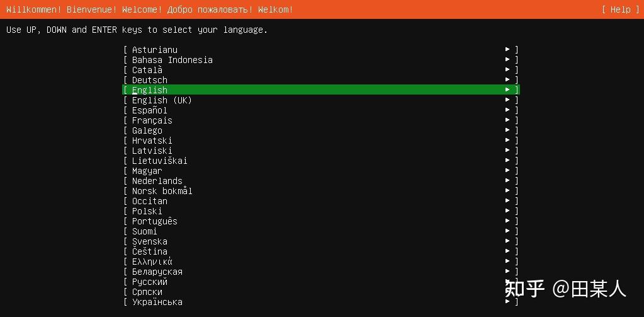Click the arrow beside Español
Image resolution: width=644 pixels, height=317 pixels.
point(507,110)
